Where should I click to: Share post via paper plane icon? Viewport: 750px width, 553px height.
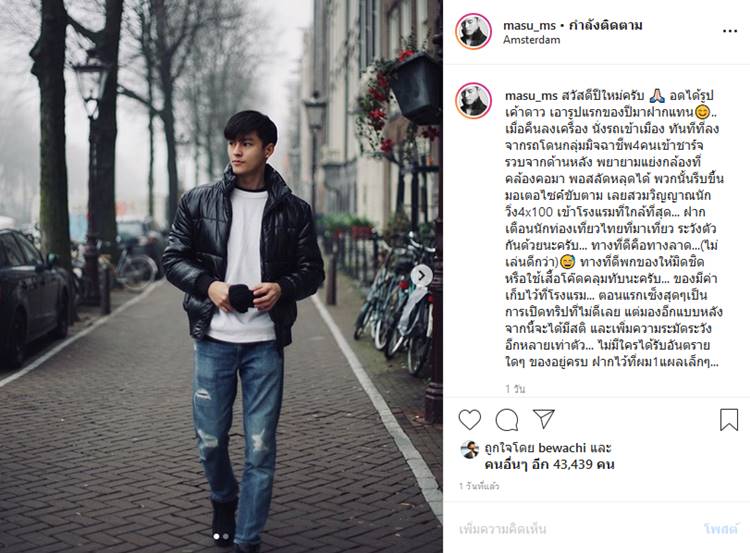coord(544,419)
